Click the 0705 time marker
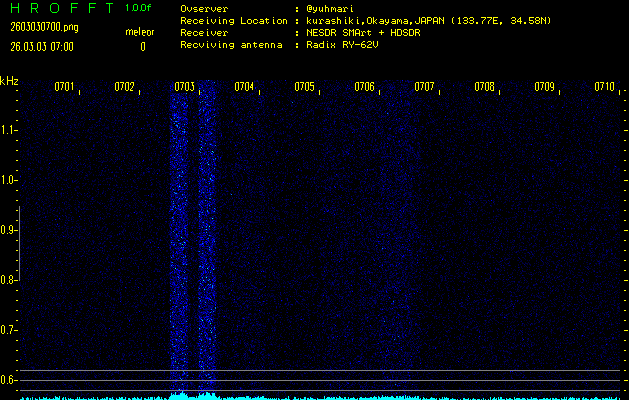The width and height of the screenshot is (629, 400). click(x=304, y=87)
